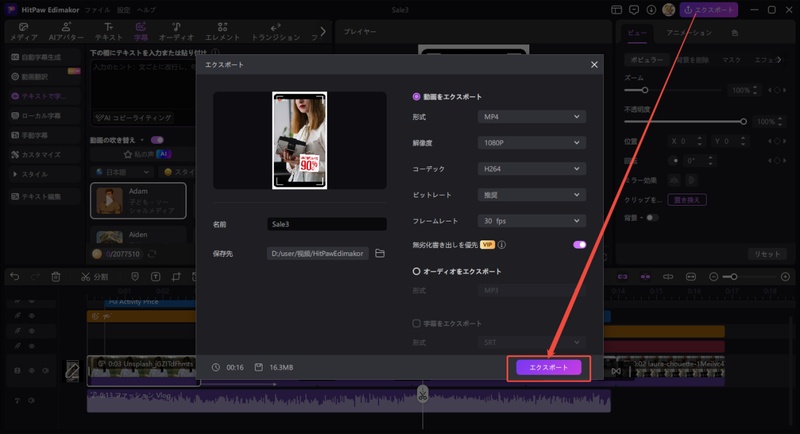The image size is (800, 434).
Task: Open the subtitle SRT format dropdown
Action: click(532, 342)
